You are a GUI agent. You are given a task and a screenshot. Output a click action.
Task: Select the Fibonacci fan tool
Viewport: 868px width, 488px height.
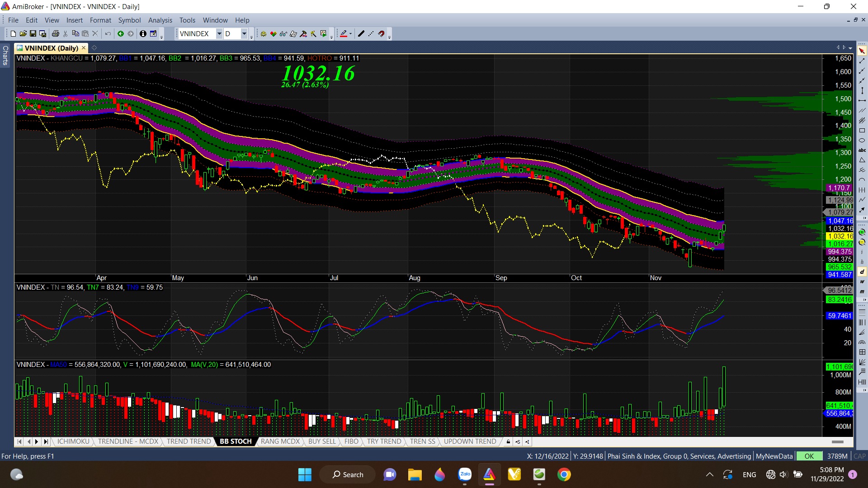point(862,332)
